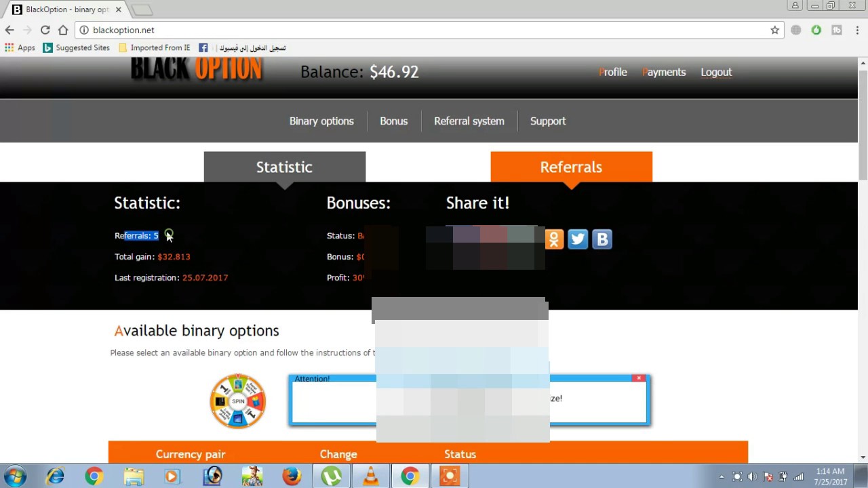
Task: Open the Facebook bookmark icon
Action: [203, 47]
